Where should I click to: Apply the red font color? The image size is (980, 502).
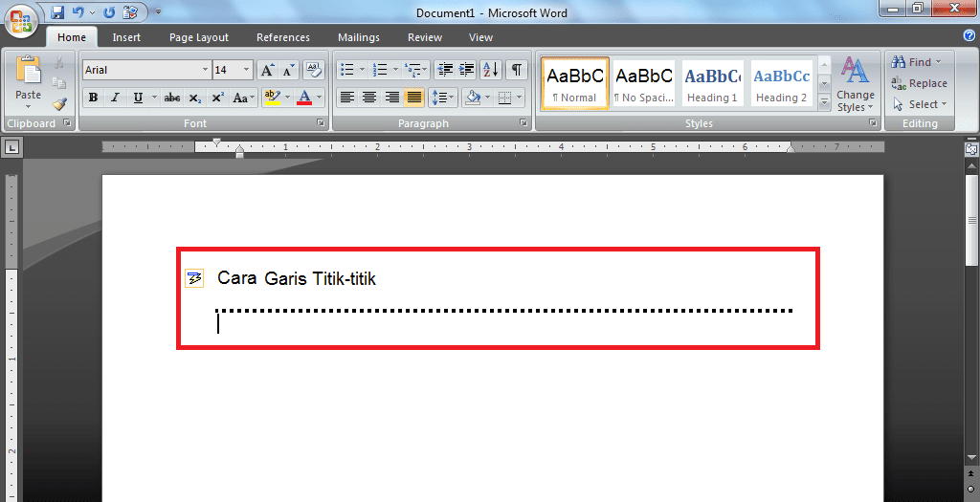304,98
